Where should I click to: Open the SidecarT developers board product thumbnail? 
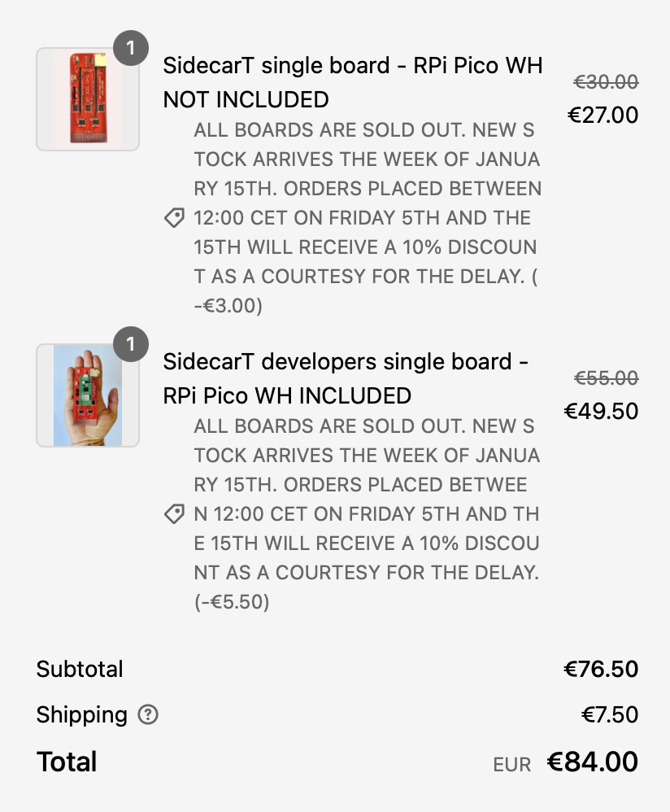coord(87,395)
